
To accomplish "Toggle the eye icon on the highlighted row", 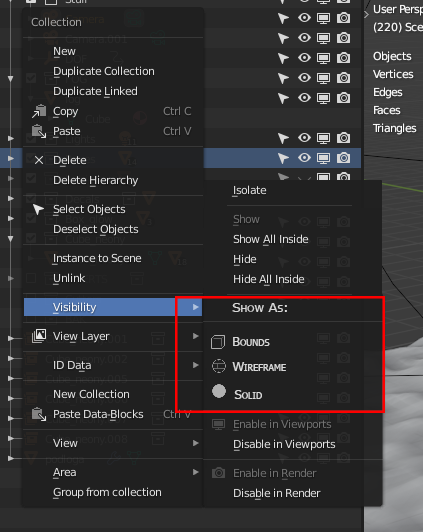I will tap(304, 158).
